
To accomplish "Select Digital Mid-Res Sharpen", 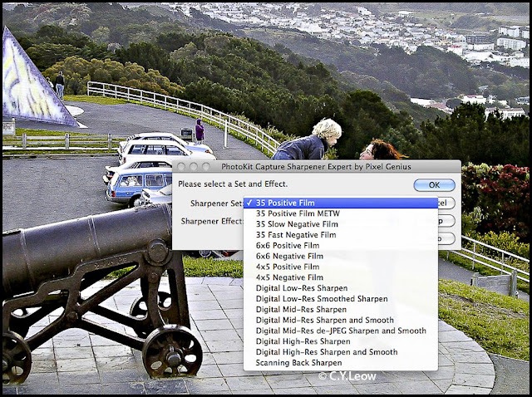I will (341, 310).
